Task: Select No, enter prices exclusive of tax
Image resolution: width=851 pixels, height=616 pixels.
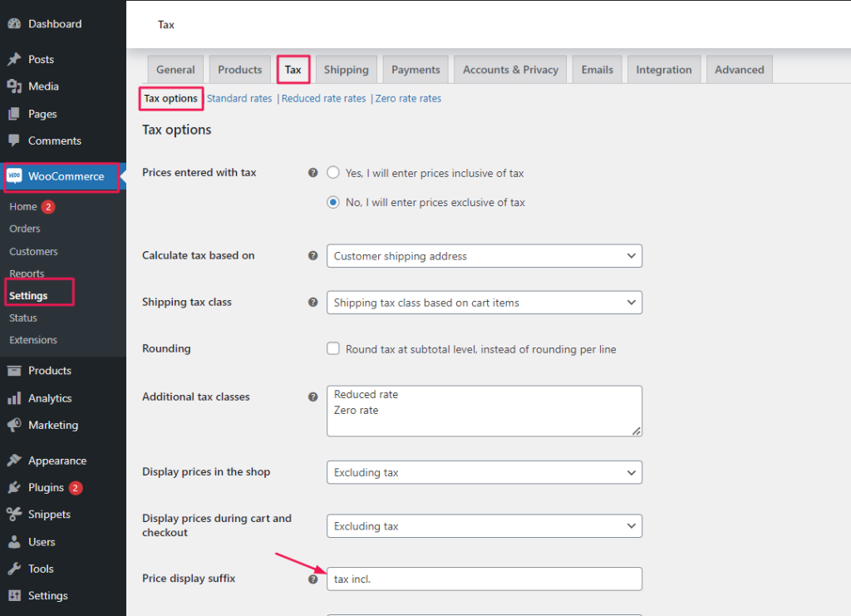Action: pos(333,202)
